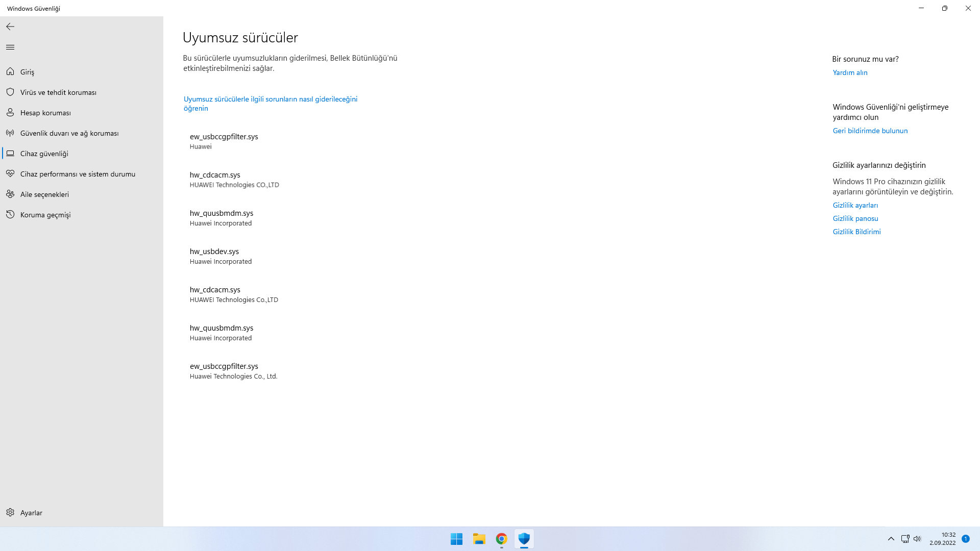980x551 pixels.
Task: Click Windows Security taskbar icon
Action: 524,539
